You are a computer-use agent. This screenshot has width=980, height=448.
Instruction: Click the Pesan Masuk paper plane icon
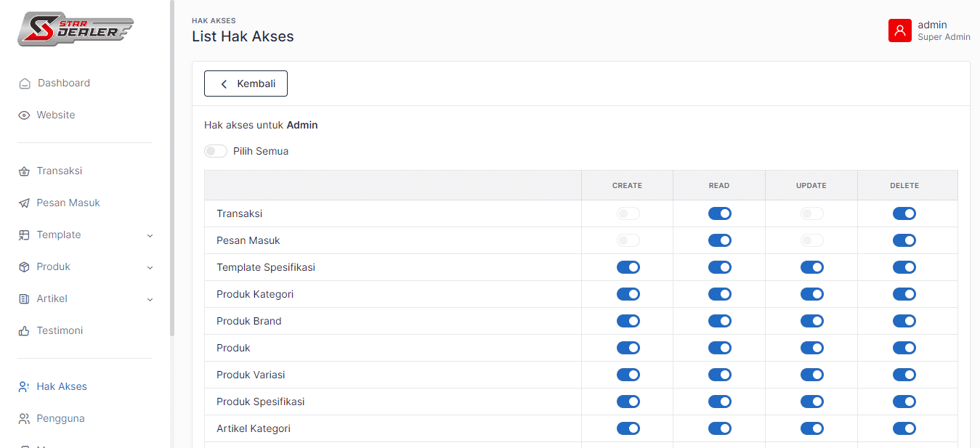pyautogui.click(x=24, y=203)
